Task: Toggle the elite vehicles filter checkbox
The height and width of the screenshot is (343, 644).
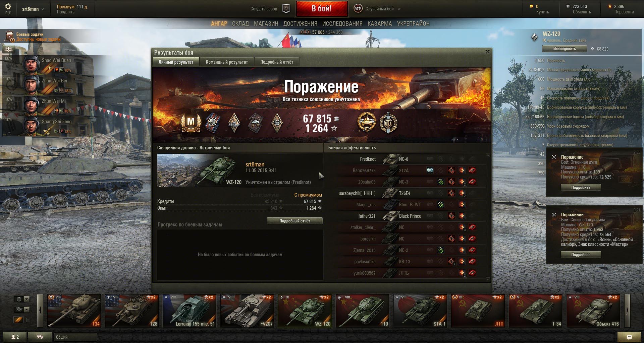Action: pyautogui.click(x=28, y=320)
